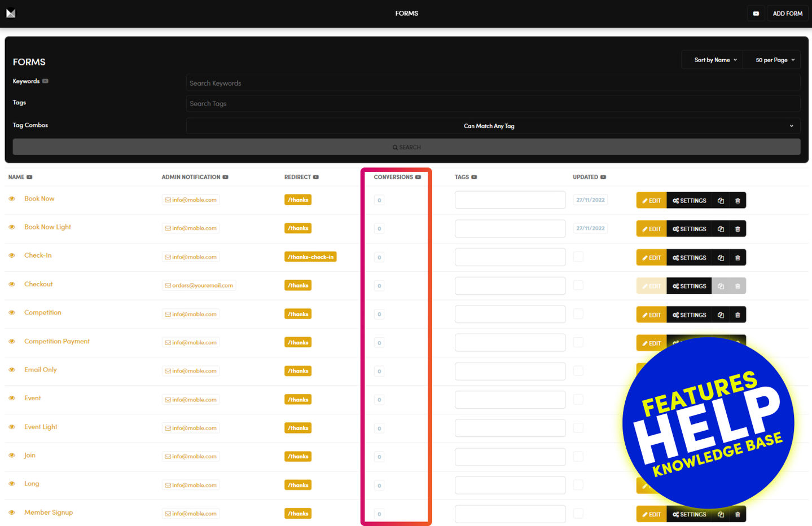Click the Moble logo icon

point(11,13)
